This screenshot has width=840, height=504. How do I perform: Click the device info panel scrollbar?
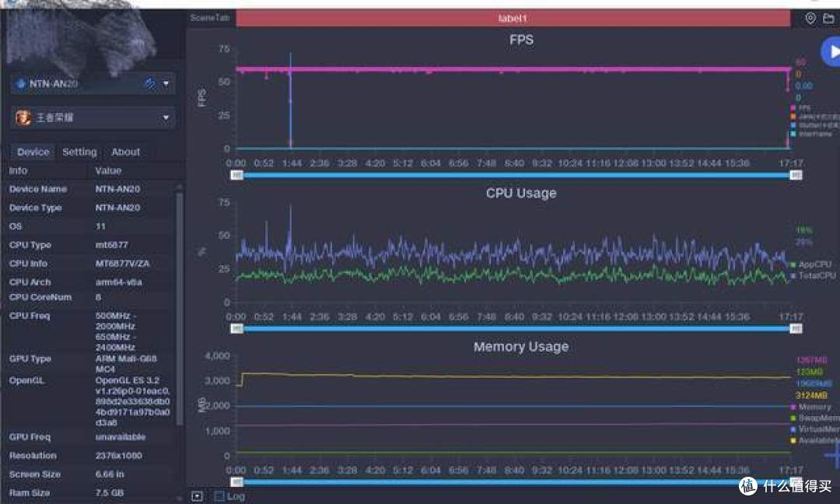(x=180, y=308)
